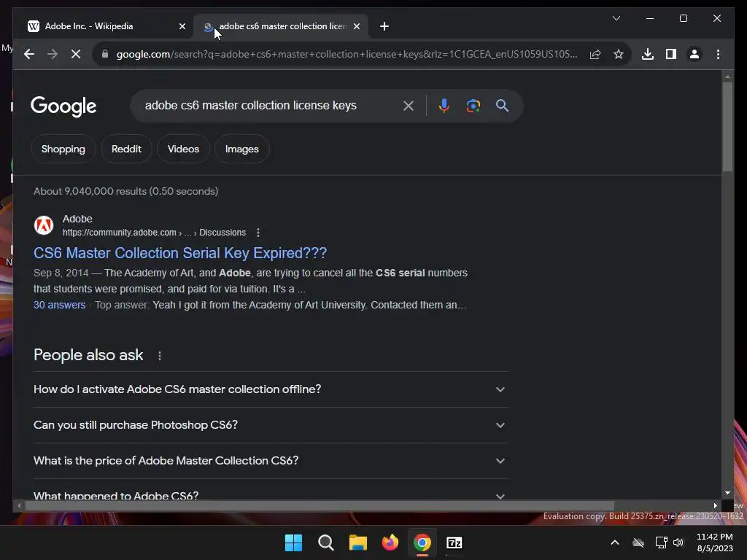The image size is (747, 560).
Task: Expand Can you still purchase Photoshop CS6
Action: 271,425
